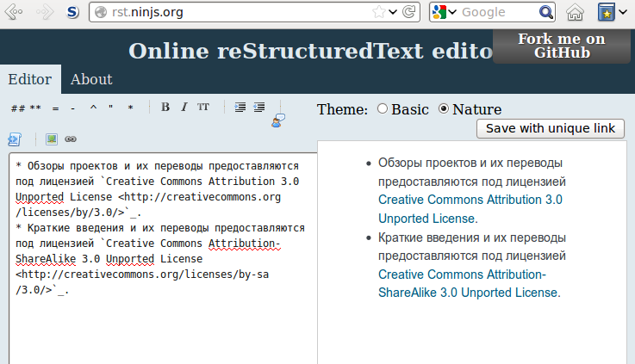Viewport: 635px width, 364px height.
Task: Expand the URL history dropdown arrow
Action: (x=393, y=12)
